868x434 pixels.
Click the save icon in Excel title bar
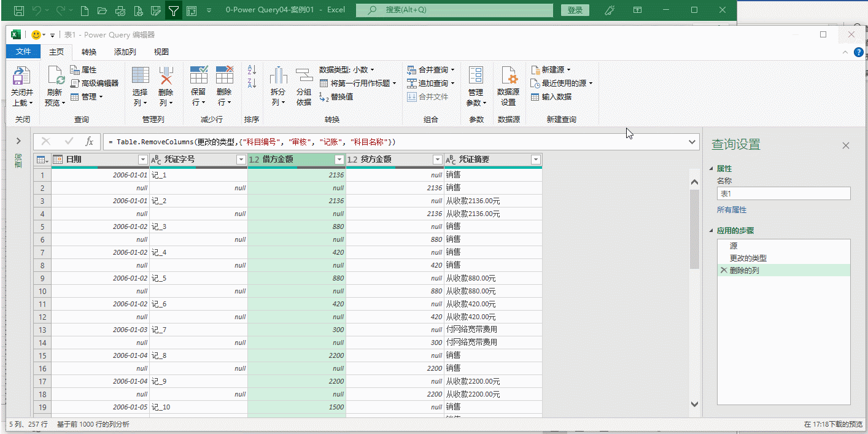point(19,10)
